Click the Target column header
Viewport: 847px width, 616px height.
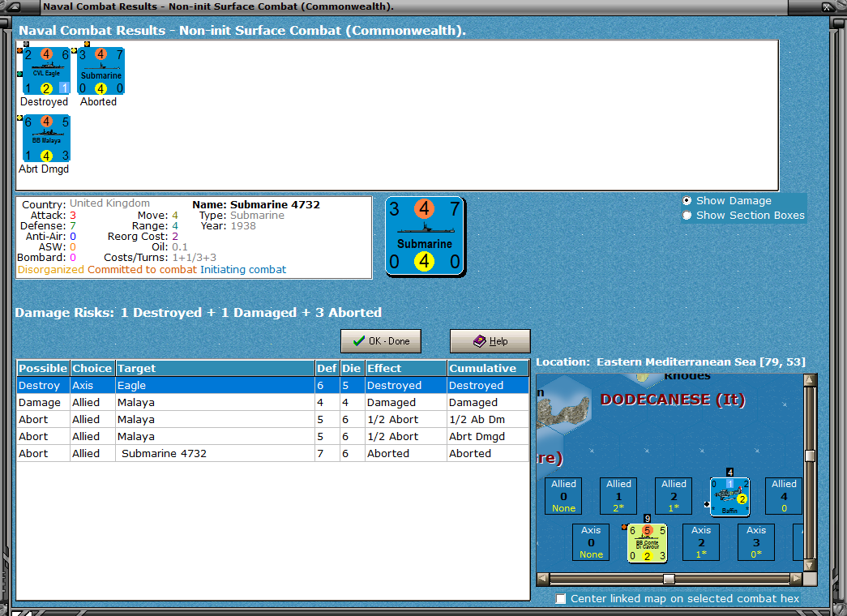click(215, 368)
